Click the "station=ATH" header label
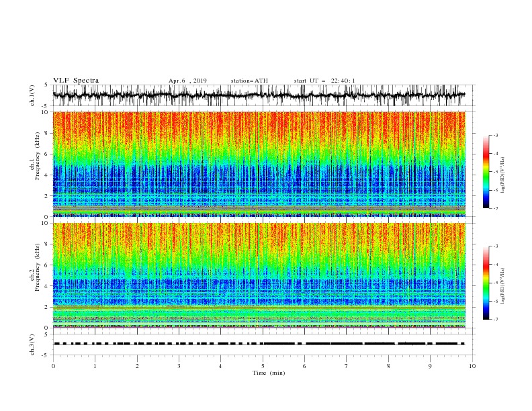The image size is (532, 411). click(x=249, y=81)
